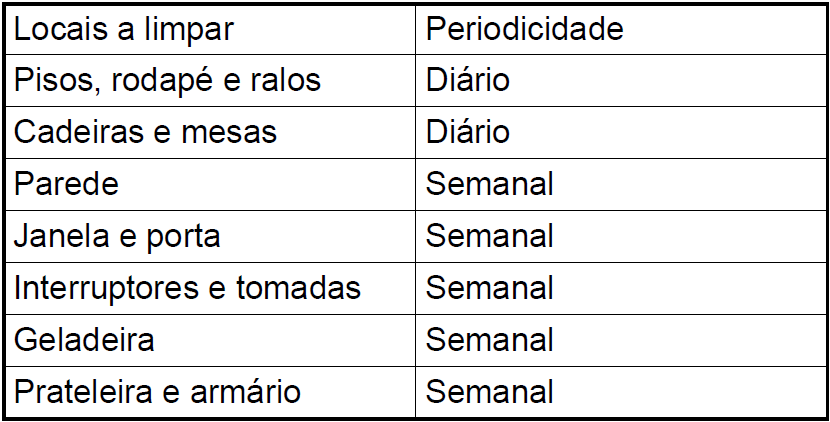Click the "Interruptores e tomadas" cell
830x422 pixels.
187,288
